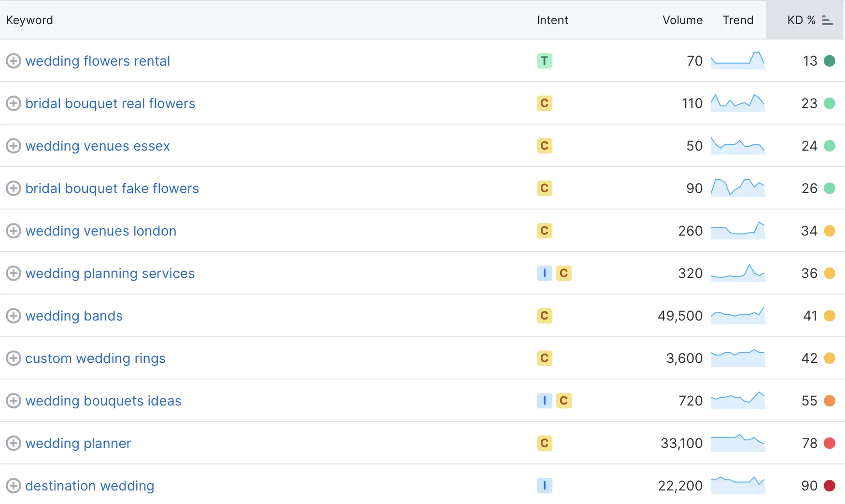Click the trend sparkline for destination wedding
The image size is (845, 504).
click(x=738, y=485)
